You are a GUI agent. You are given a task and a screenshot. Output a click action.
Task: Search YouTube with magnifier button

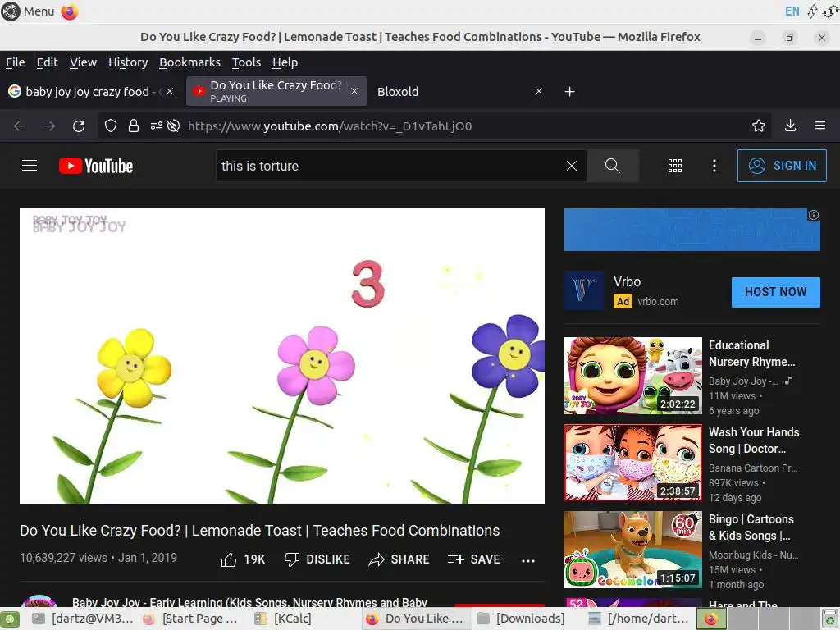(612, 166)
